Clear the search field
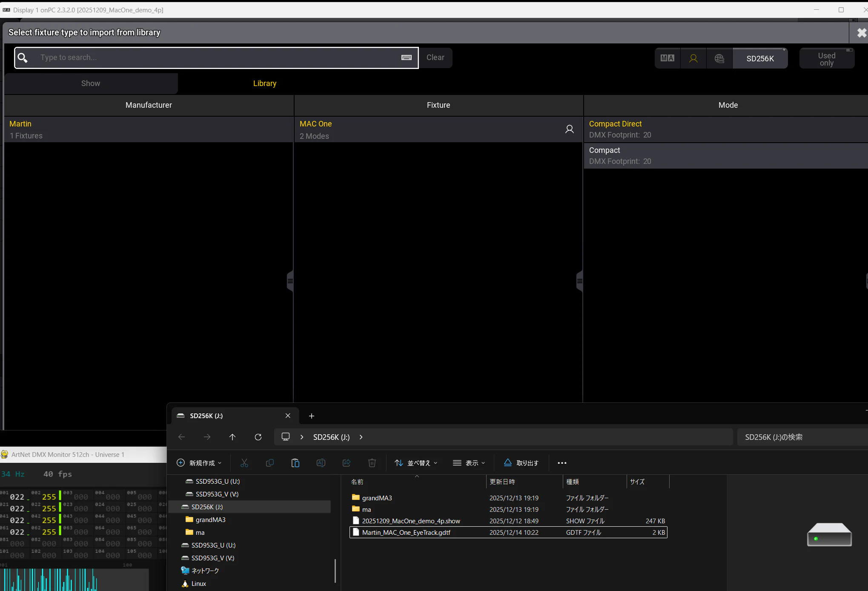 435,57
